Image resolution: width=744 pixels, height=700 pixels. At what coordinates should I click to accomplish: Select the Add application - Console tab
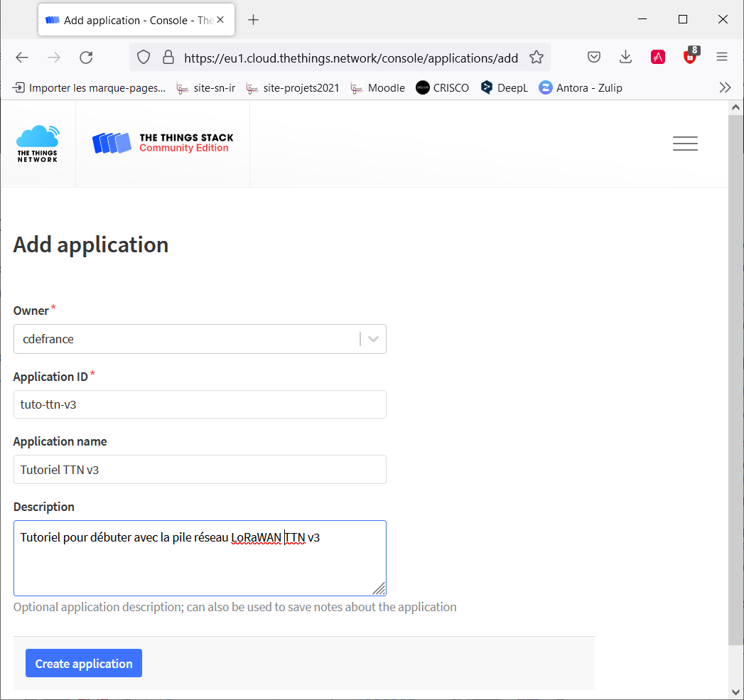pyautogui.click(x=136, y=20)
